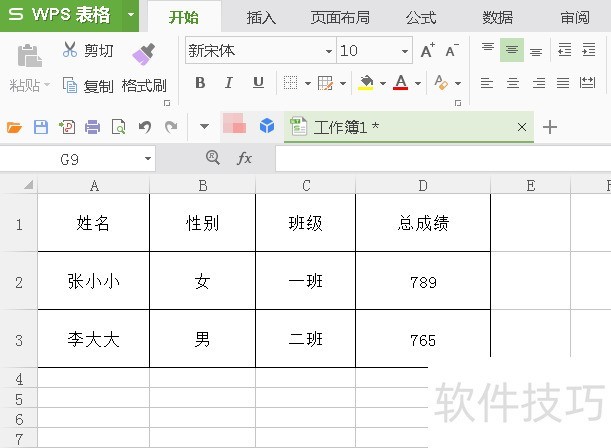Switch to 公式 ribbon tab
The width and height of the screenshot is (611, 448).
[421, 18]
